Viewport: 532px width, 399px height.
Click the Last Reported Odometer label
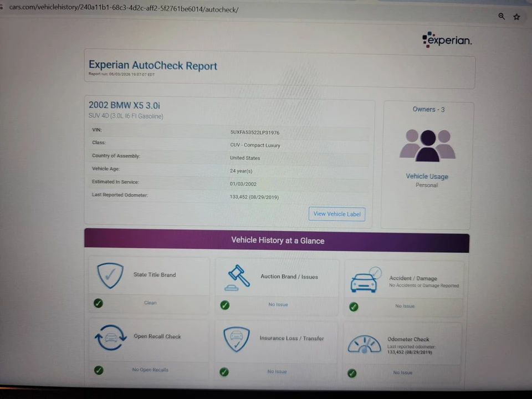pos(120,195)
